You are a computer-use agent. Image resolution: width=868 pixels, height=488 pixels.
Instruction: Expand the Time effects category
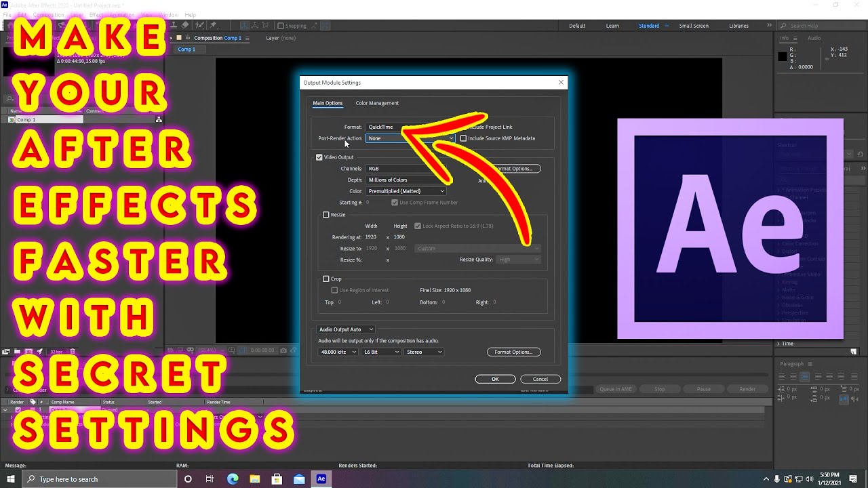[x=778, y=344]
